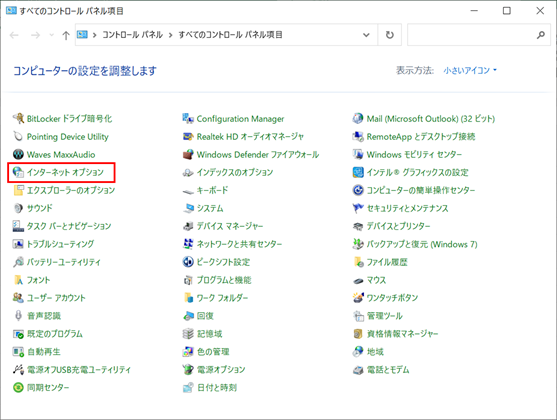Open the Windows モビリティ センター icon
Screen dimensions: 557x420
pyautogui.click(x=358, y=154)
